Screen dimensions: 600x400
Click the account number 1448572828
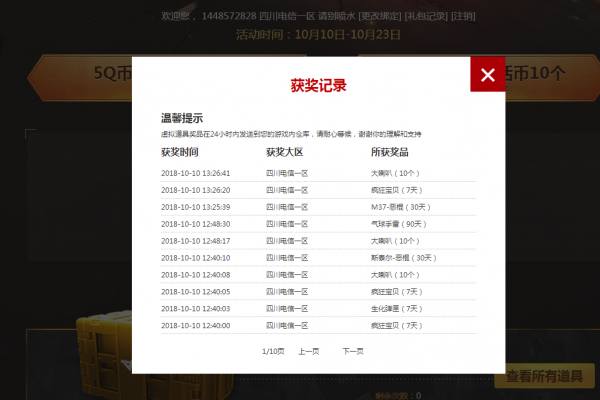[229, 16]
